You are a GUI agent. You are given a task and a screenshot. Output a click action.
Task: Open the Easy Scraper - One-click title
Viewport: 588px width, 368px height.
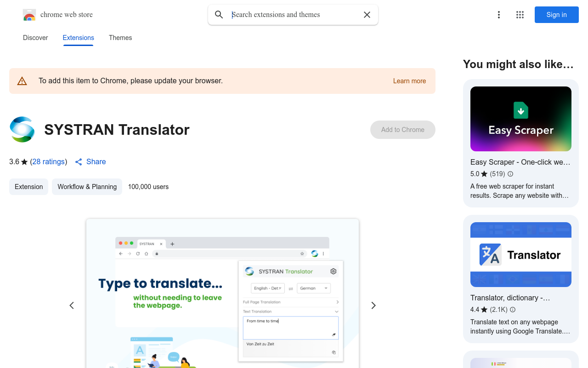[520, 162]
